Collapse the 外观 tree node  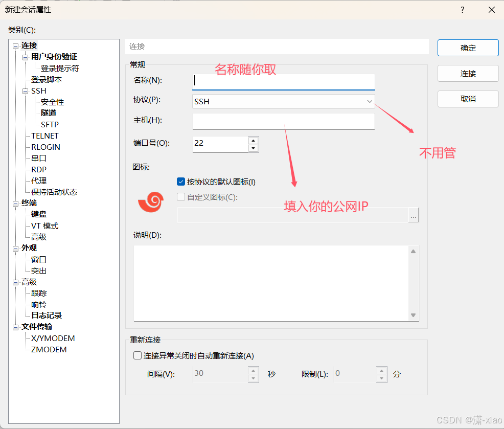tap(15, 249)
